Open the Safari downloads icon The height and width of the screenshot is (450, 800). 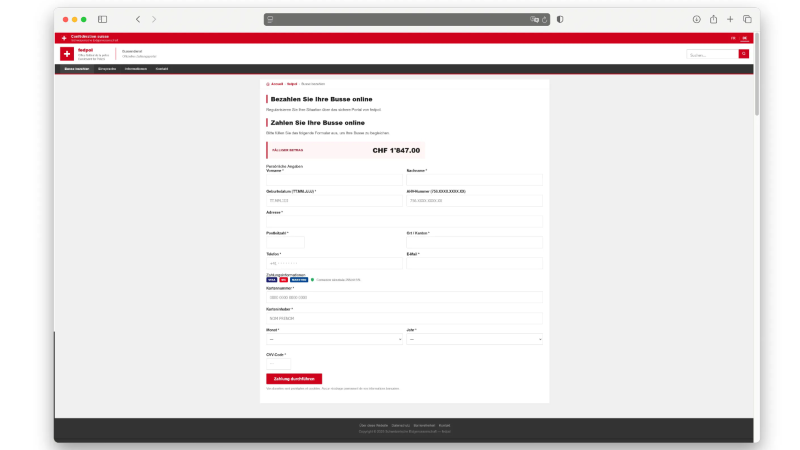coord(696,19)
